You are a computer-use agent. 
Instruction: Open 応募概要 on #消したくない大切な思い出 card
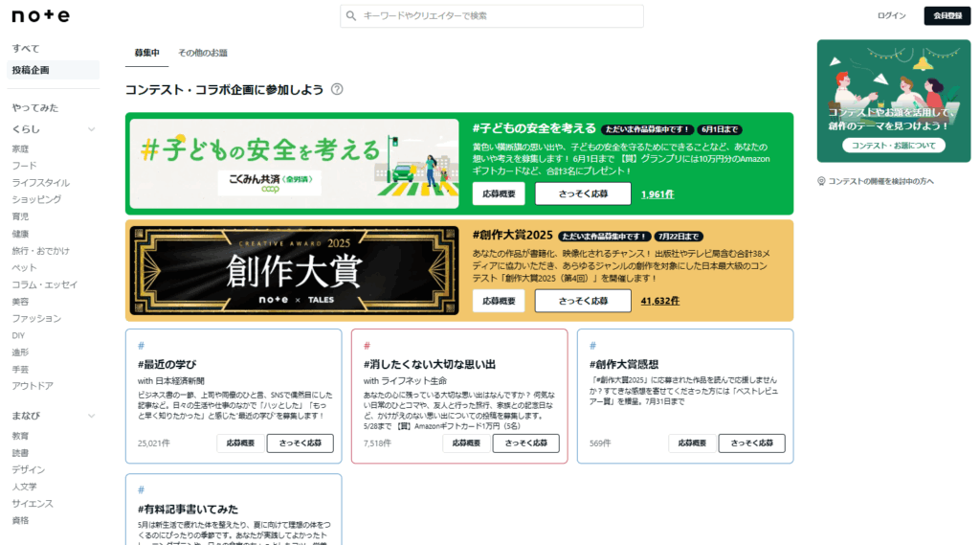[466, 443]
